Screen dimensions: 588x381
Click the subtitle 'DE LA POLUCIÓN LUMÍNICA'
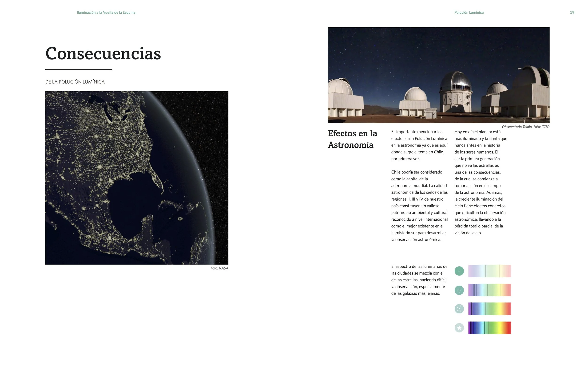tap(75, 82)
